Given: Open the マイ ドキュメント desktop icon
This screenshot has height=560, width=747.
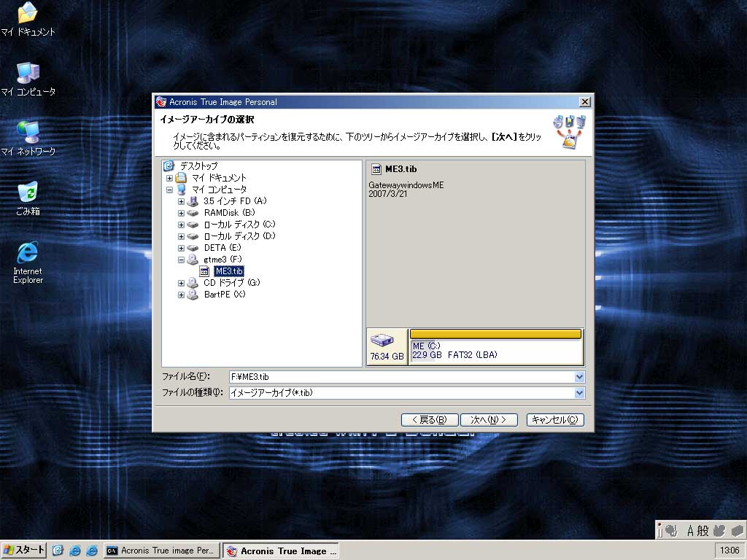Looking at the screenshot, I should pyautogui.click(x=28, y=19).
